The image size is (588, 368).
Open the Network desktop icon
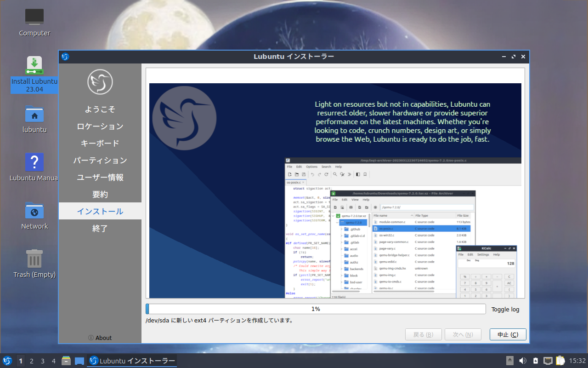pos(34,215)
